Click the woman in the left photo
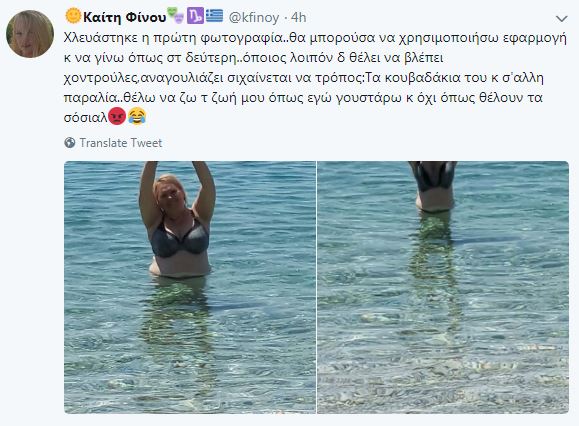The image size is (579, 426). click(x=178, y=219)
